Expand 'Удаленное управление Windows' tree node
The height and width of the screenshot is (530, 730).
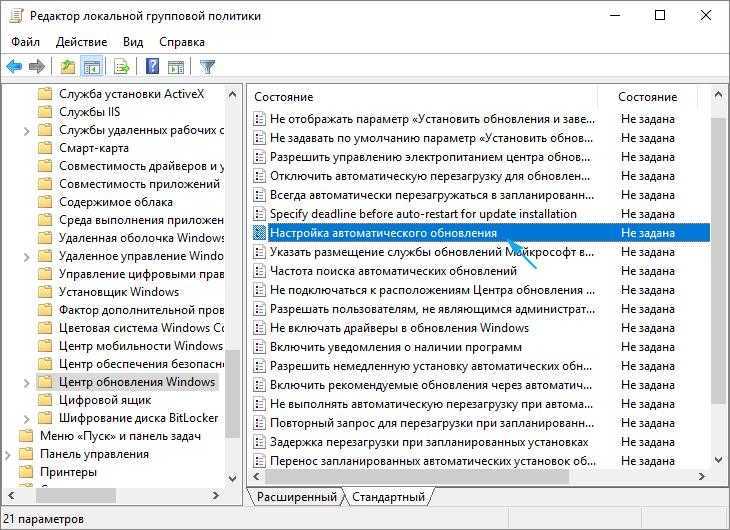coord(27,257)
